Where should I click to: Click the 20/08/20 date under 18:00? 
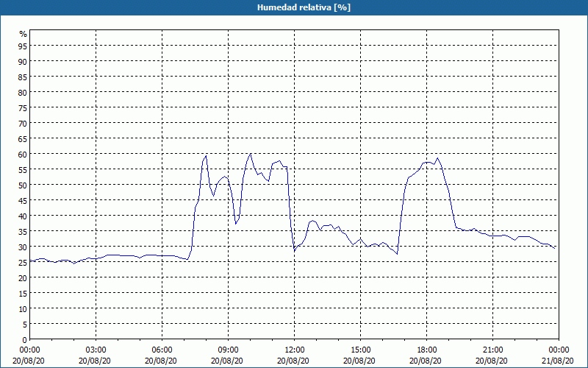pos(426,361)
